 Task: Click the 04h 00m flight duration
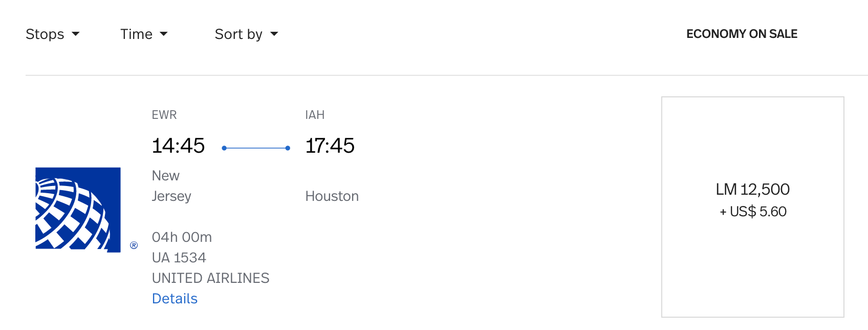point(182,237)
